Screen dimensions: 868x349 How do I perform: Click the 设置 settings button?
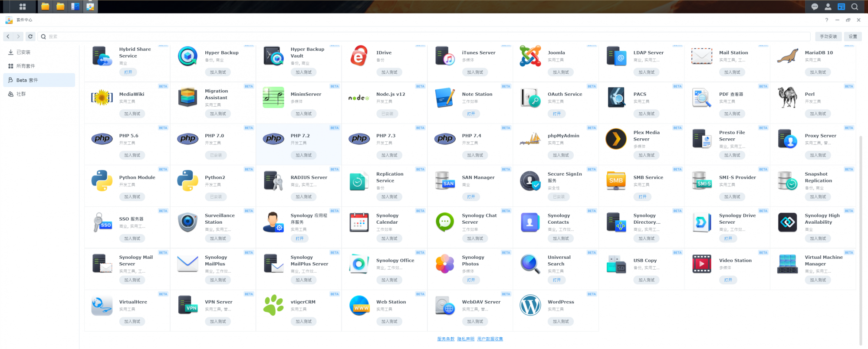(853, 36)
